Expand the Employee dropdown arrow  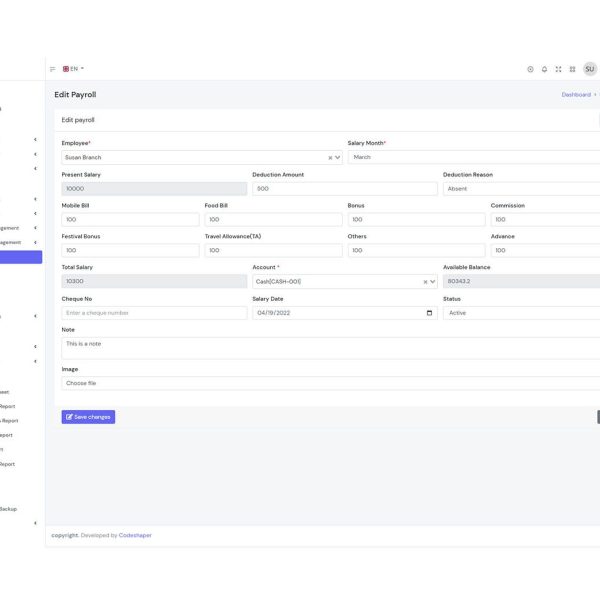tap(337, 158)
